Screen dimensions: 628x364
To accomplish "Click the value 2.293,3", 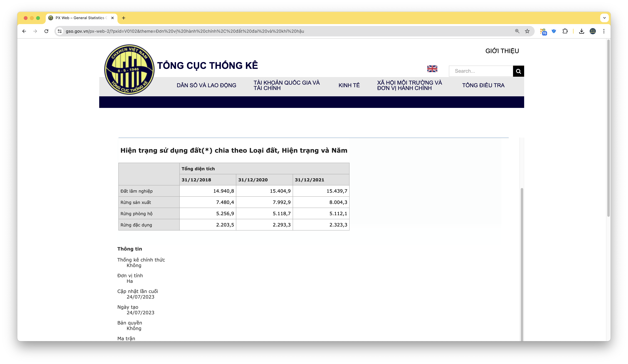I will pyautogui.click(x=282, y=225).
